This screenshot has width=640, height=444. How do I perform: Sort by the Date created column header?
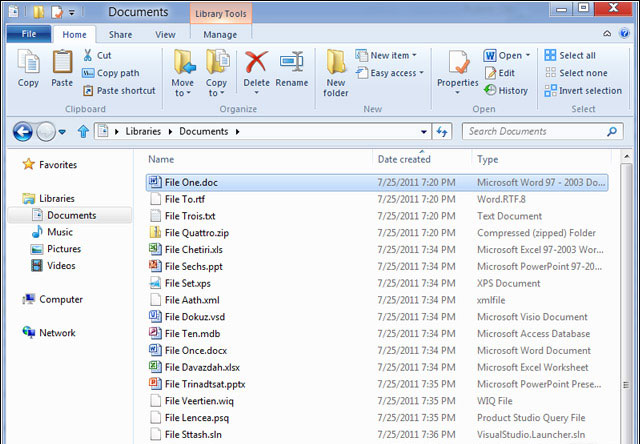click(404, 160)
